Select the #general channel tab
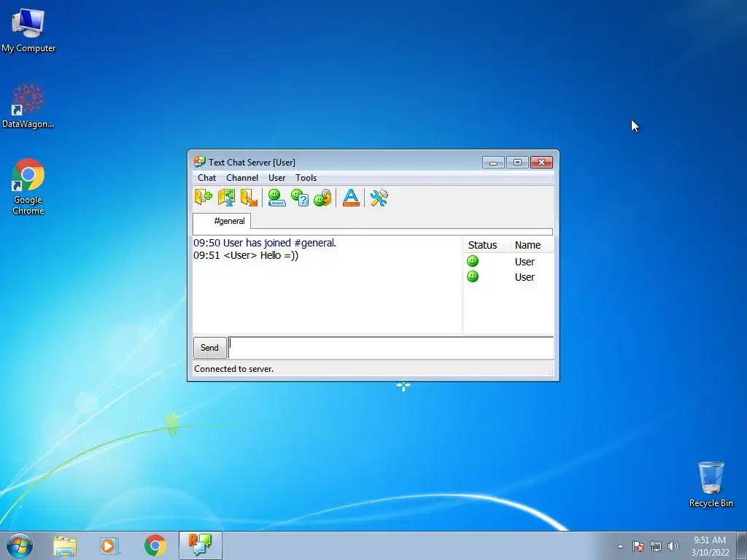Screen dimensions: 747x560 (222, 221)
